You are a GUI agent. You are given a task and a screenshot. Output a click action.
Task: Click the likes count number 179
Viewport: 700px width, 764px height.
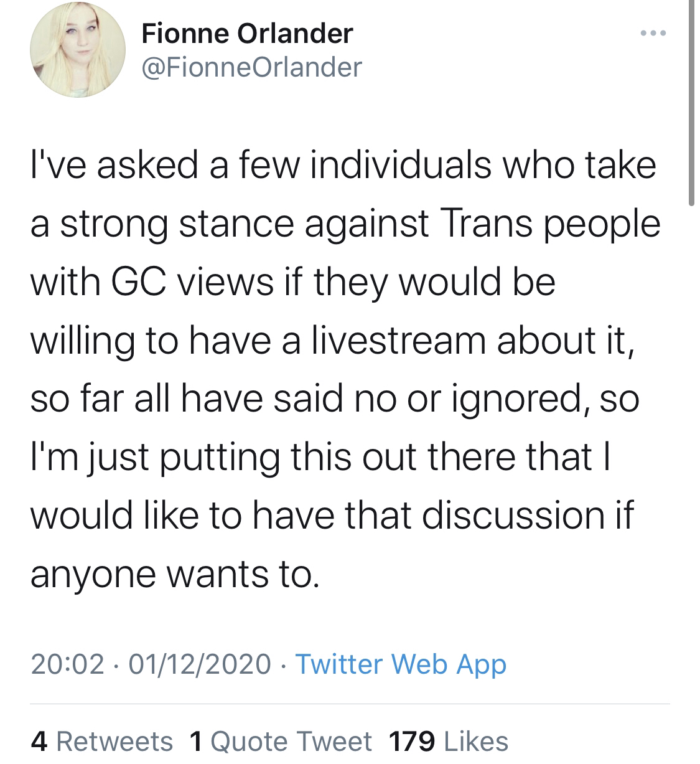(x=412, y=741)
